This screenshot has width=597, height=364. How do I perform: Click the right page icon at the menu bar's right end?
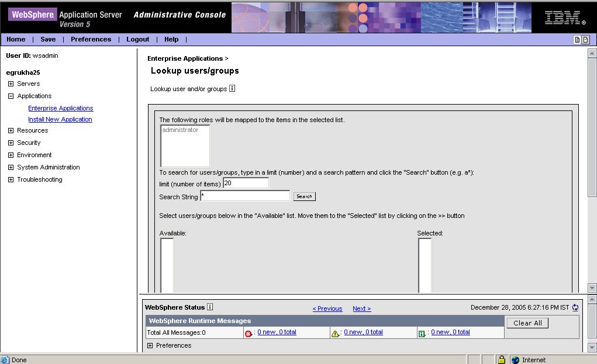tap(585, 40)
